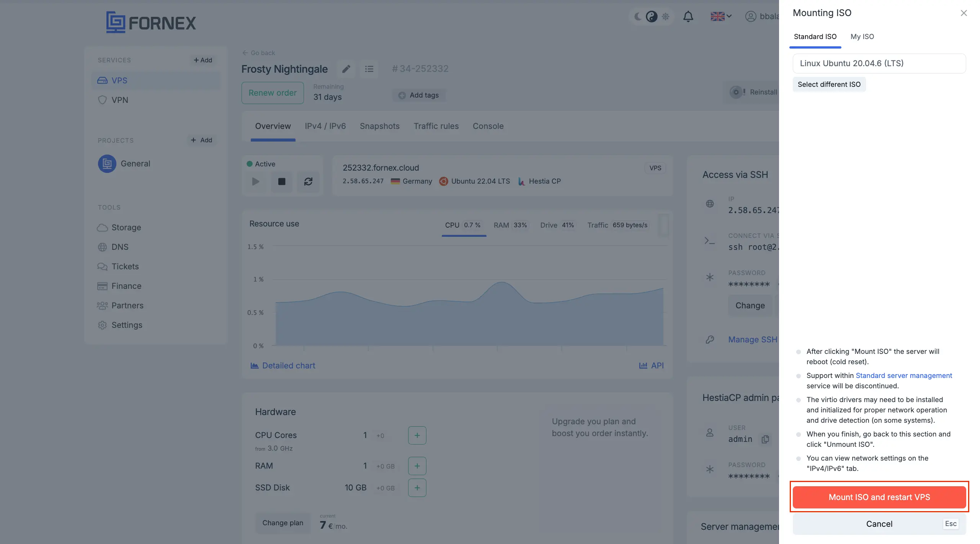Open Detailed chart
Viewport: 980px width, 544px height.
[x=283, y=366]
